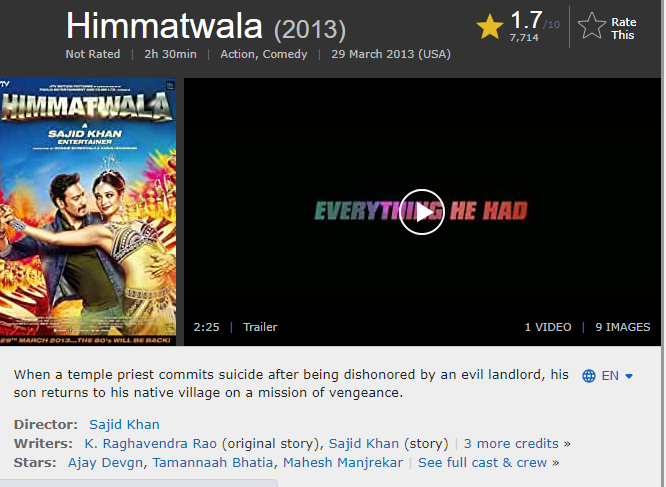The width and height of the screenshot is (666, 487).
Task: Open the 7,714 user ratings count
Action: (x=524, y=38)
